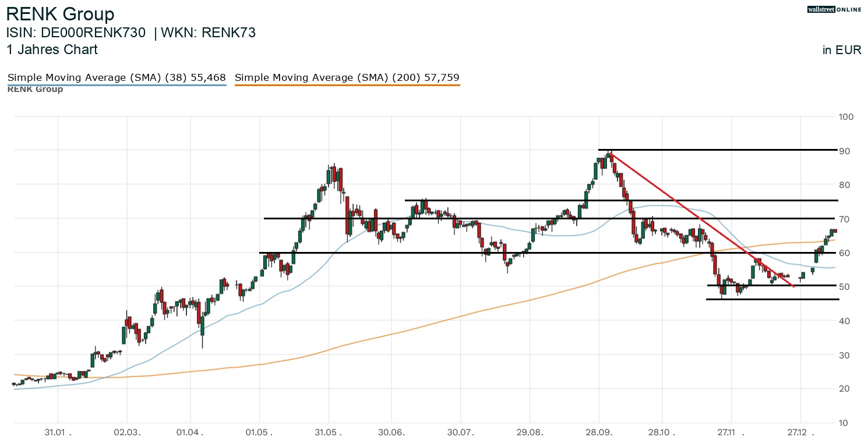The height and width of the screenshot is (437, 868).
Task: Toggle the SMA (200) legend entry
Action: tap(347, 77)
